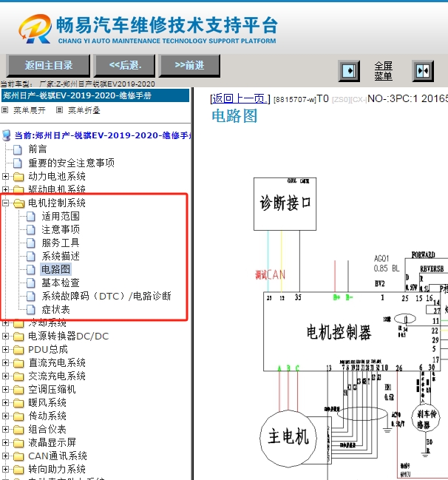Click the 菜单展开 list icon
This screenshot has height=480, width=448.
tap(5, 110)
